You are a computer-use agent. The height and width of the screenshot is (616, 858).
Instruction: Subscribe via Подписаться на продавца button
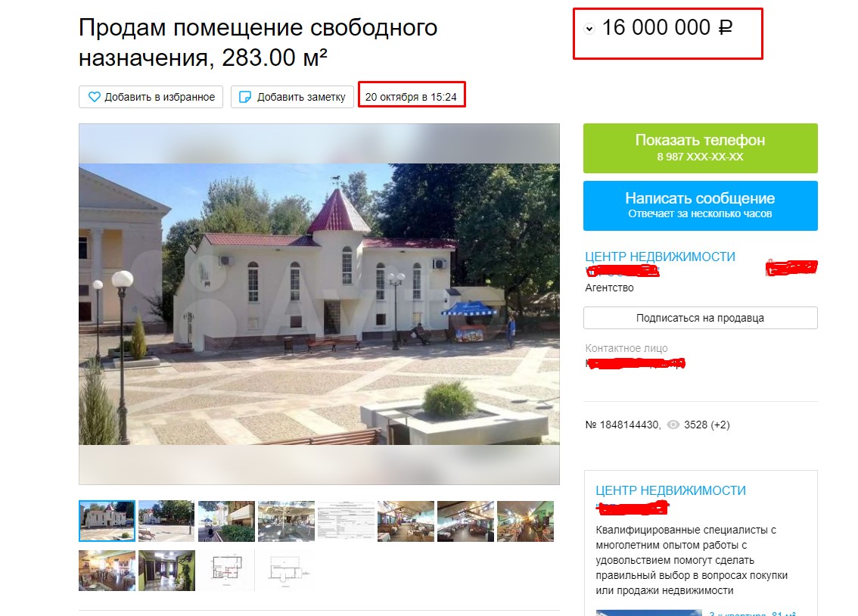pos(701,318)
